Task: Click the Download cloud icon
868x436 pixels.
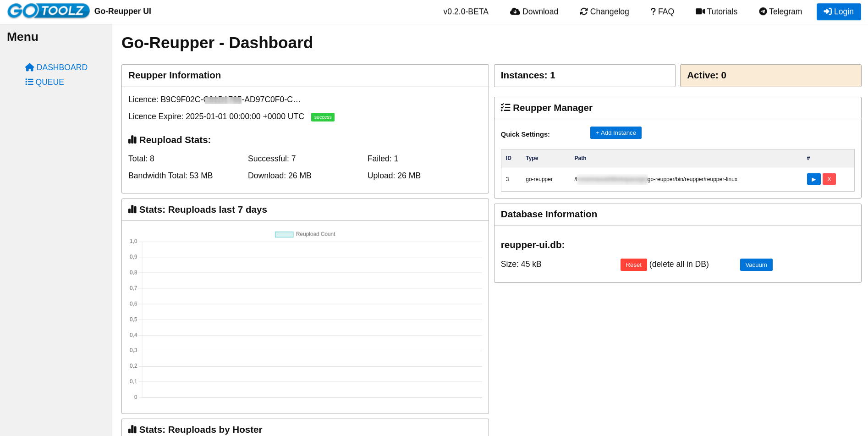Action: click(515, 11)
